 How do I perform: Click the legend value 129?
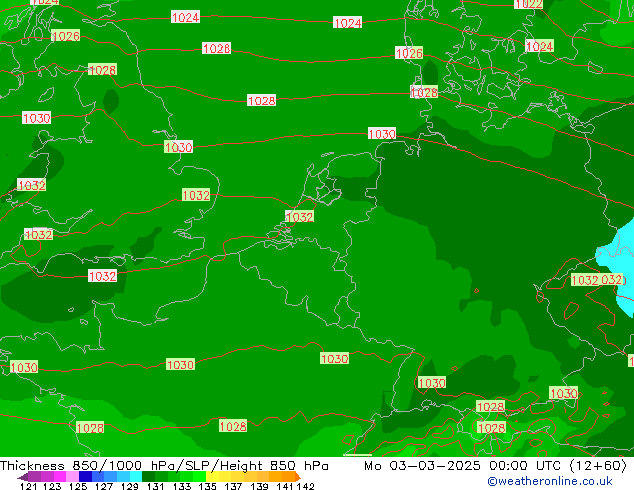click(x=130, y=486)
